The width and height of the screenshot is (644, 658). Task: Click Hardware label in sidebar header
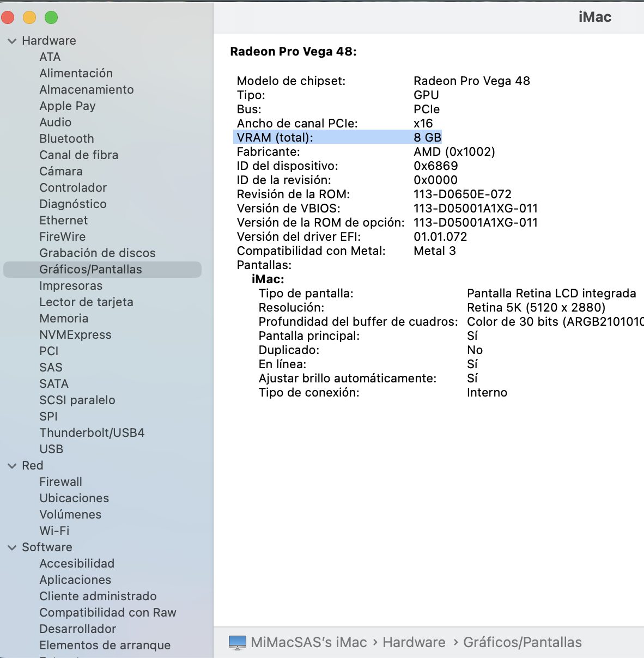tap(49, 40)
